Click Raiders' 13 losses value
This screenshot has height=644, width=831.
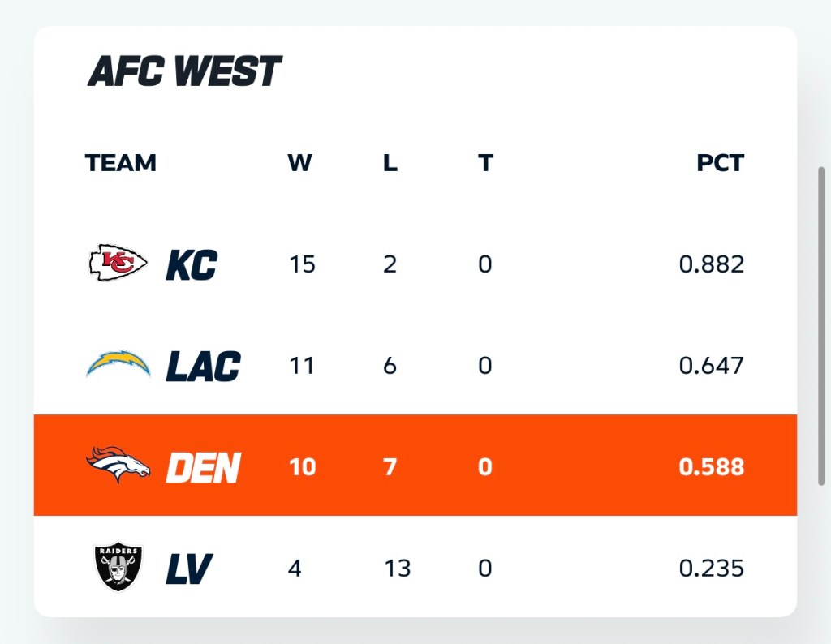pyautogui.click(x=397, y=568)
